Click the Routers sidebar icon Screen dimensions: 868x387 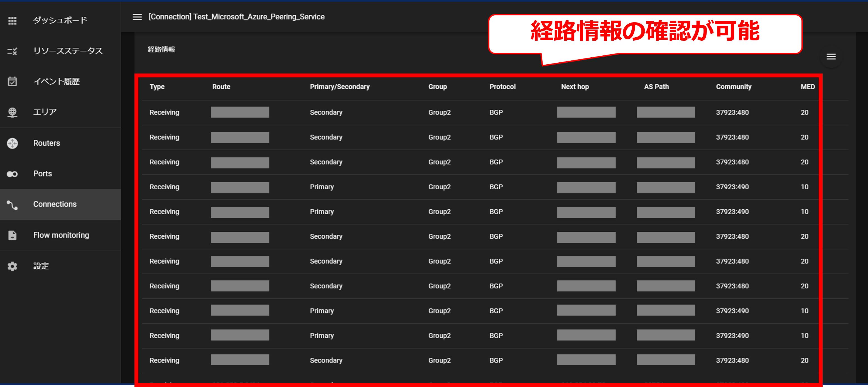(x=13, y=143)
